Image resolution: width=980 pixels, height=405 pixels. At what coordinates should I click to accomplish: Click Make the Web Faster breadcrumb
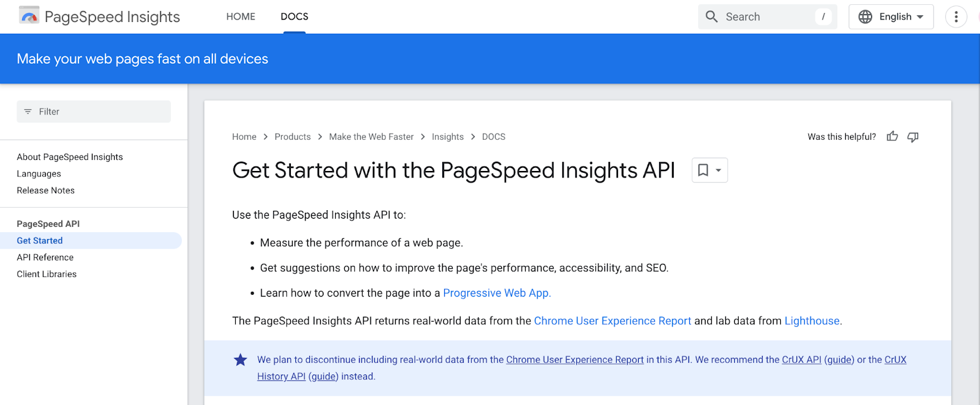pyautogui.click(x=371, y=137)
